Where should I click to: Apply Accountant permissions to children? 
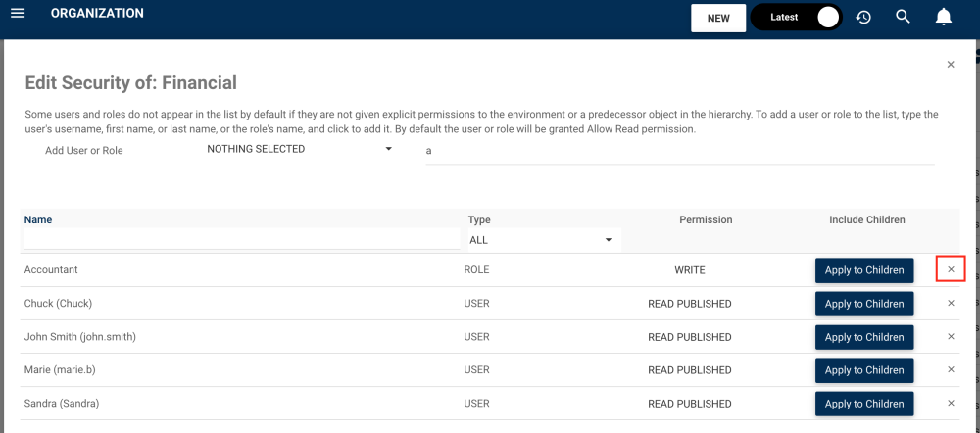864,270
